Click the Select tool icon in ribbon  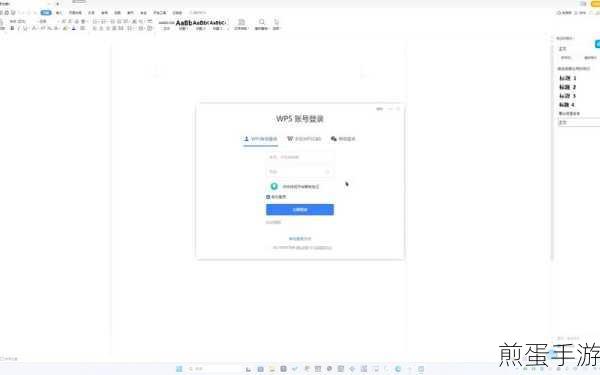click(x=276, y=24)
